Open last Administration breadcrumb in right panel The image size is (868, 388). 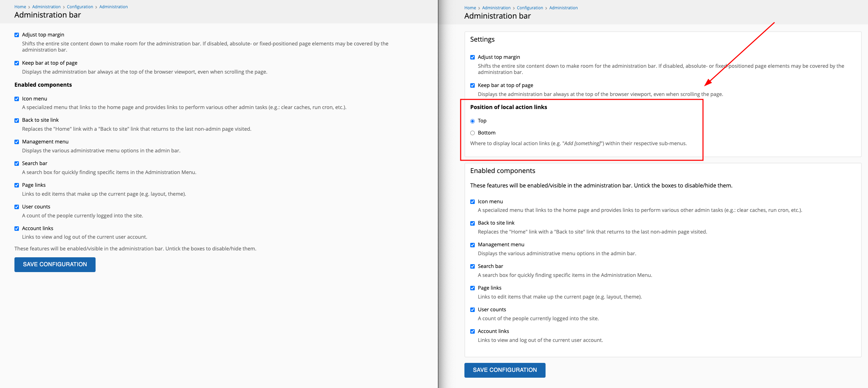pos(563,8)
